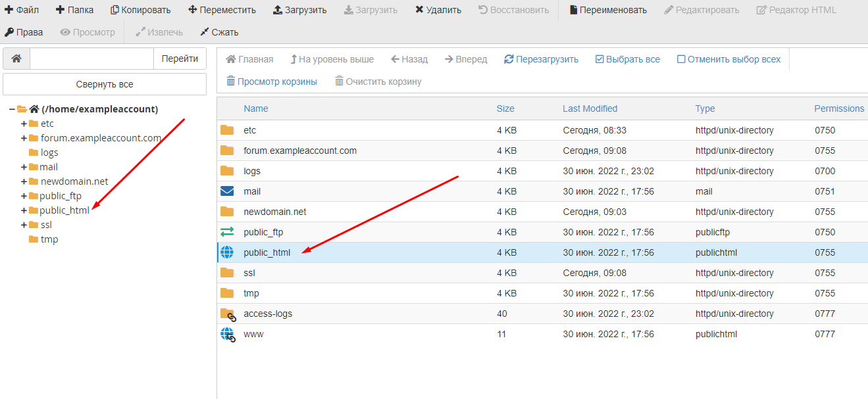
Task: Click the public_ftp transfer arrows icon
Action: tap(227, 232)
